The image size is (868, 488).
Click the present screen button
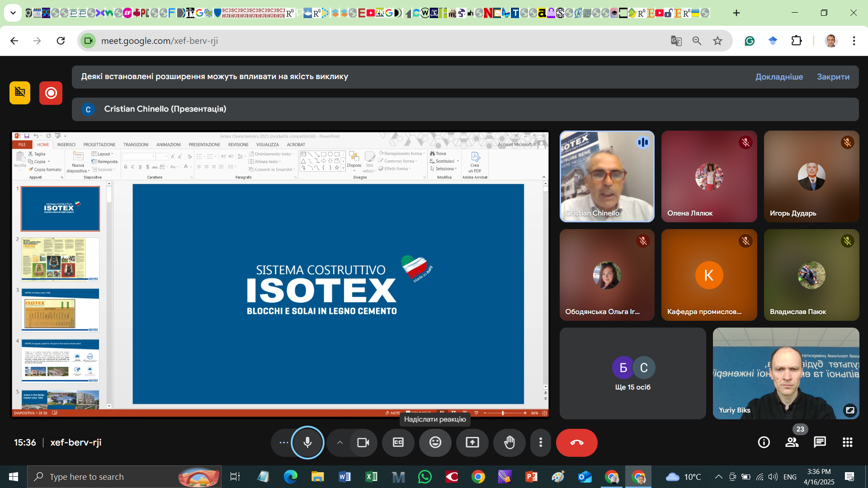pyautogui.click(x=472, y=443)
